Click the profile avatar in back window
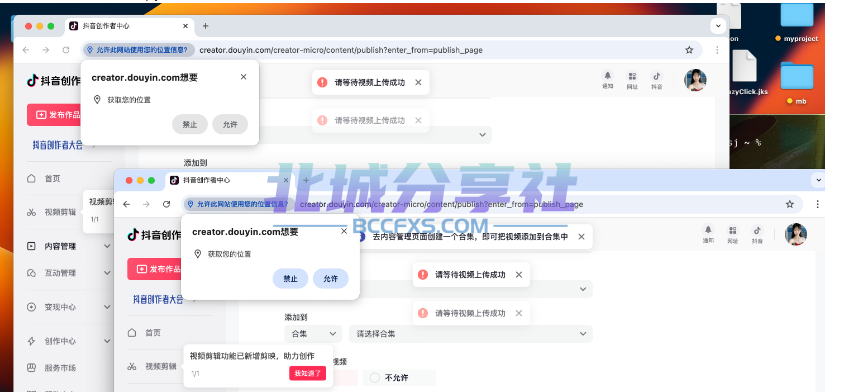 tap(695, 80)
